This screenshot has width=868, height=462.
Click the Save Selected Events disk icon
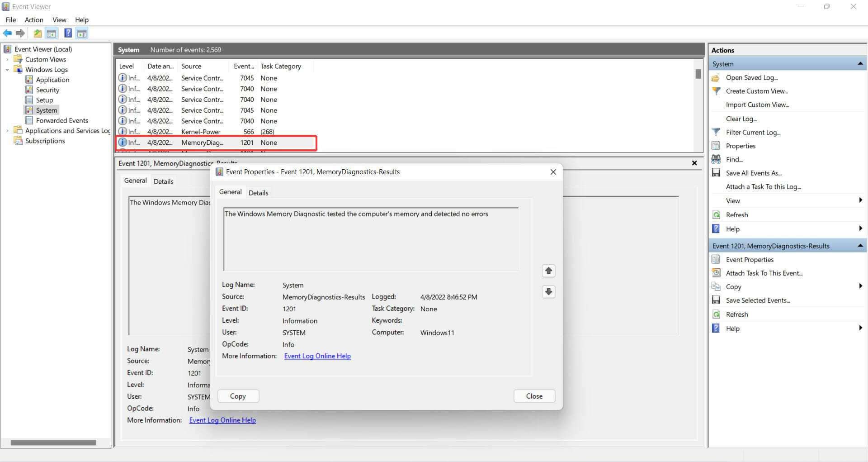pos(716,300)
